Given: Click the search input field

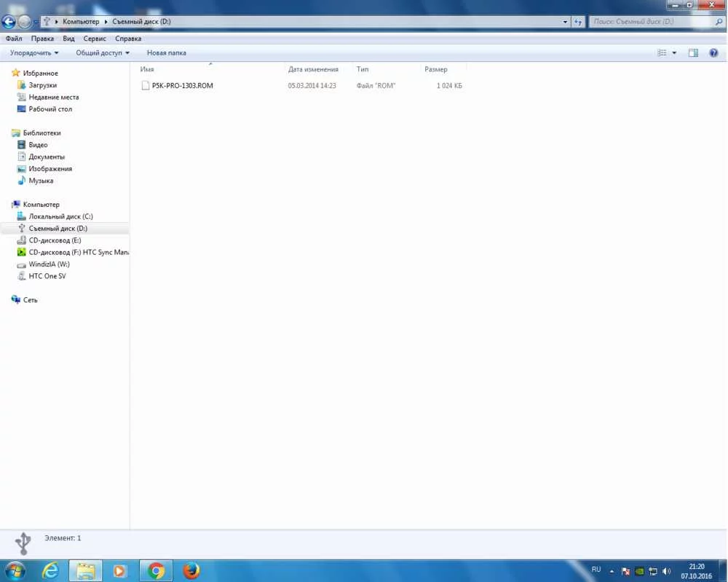Looking at the screenshot, I should [652, 21].
